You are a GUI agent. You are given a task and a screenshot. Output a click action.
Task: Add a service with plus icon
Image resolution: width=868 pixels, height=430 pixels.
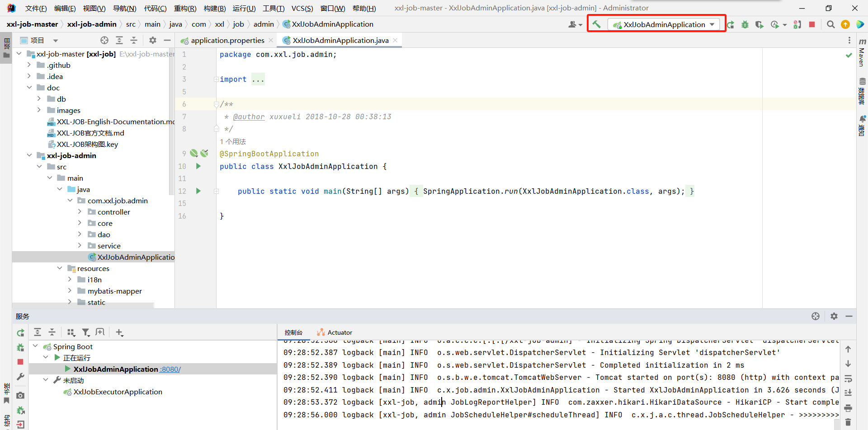coord(119,332)
